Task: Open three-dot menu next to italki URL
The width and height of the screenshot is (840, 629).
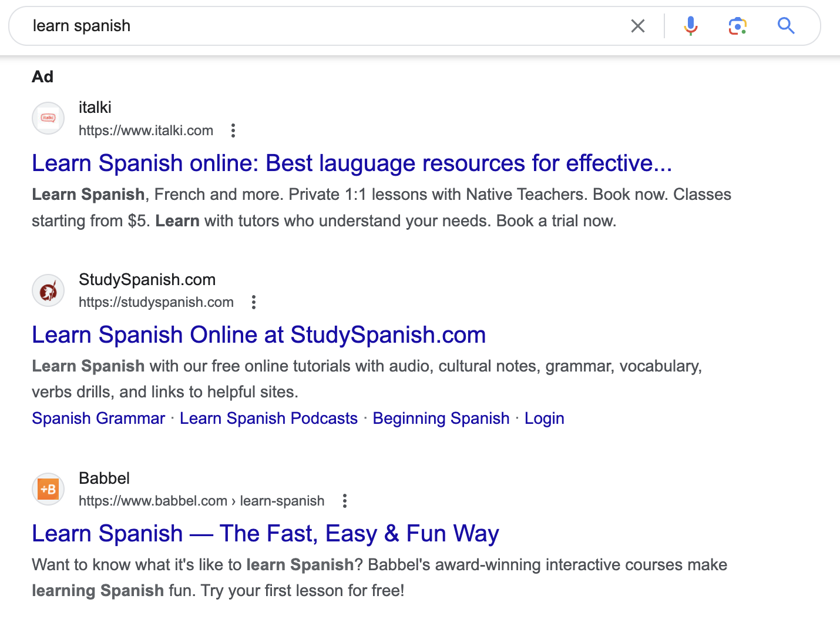Action: (x=233, y=131)
